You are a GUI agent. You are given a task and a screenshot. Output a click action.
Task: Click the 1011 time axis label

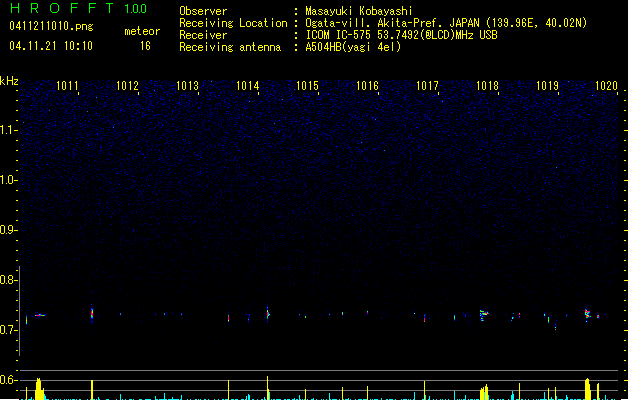[x=67, y=86]
